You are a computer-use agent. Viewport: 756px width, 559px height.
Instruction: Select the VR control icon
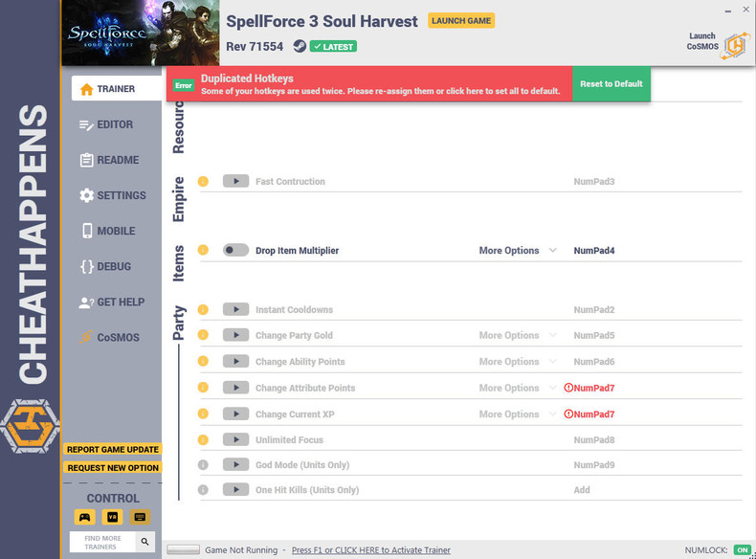tap(112, 517)
